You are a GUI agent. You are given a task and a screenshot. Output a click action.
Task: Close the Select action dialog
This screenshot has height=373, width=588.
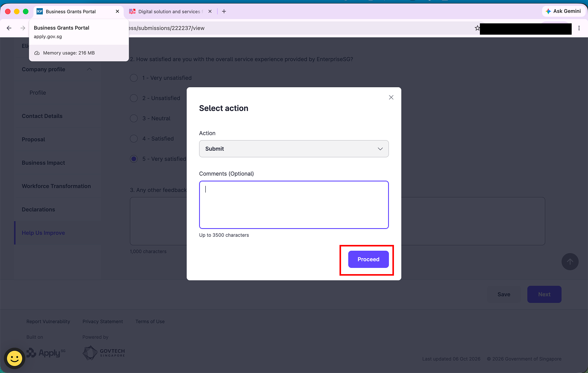pyautogui.click(x=391, y=97)
